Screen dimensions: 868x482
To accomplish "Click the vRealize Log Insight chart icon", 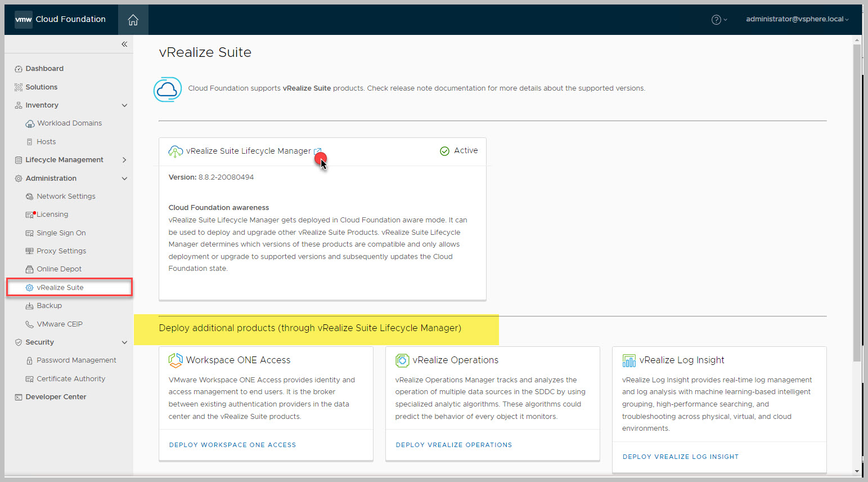I will pos(629,360).
